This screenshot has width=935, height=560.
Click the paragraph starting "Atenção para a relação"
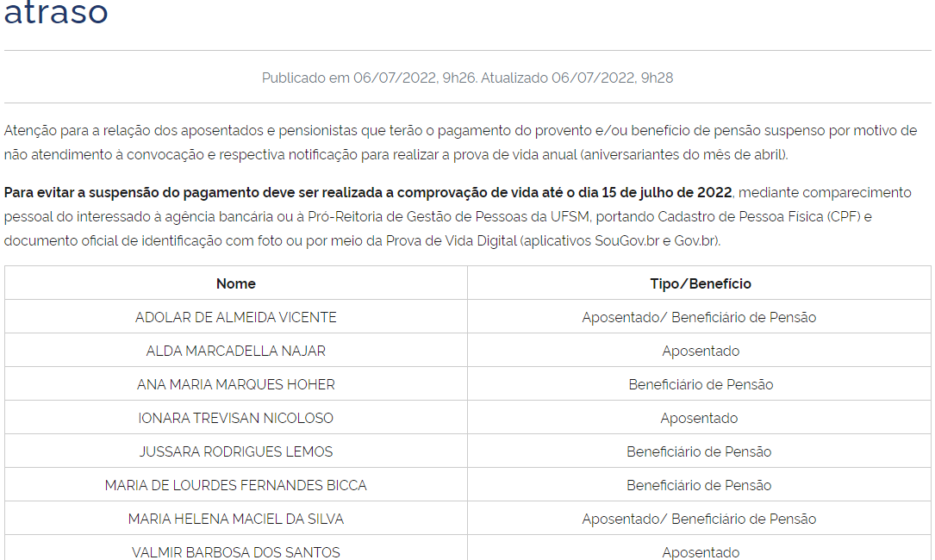coord(460,143)
